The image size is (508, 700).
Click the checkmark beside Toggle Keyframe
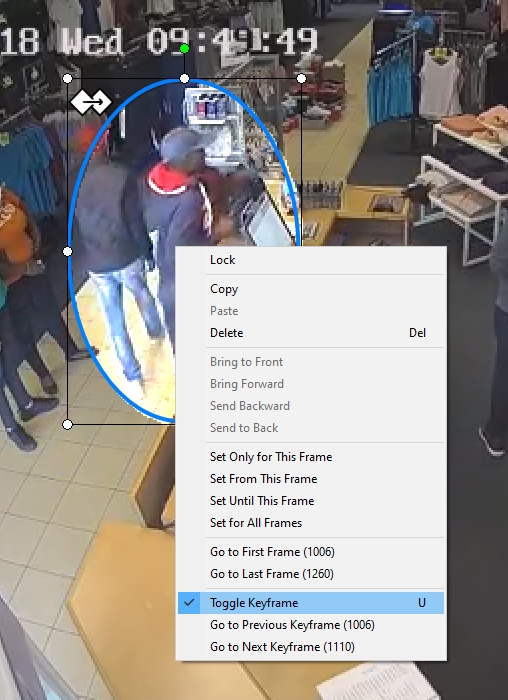coord(189,602)
